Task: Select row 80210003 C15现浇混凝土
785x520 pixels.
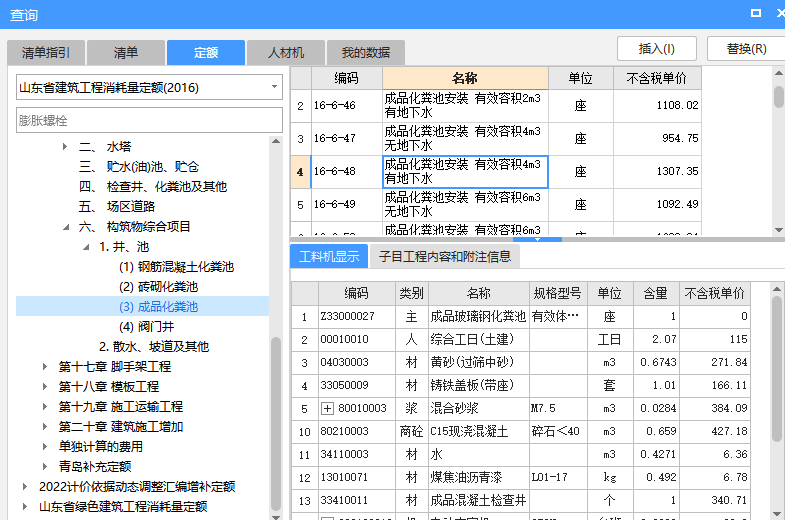Action: coord(521,431)
